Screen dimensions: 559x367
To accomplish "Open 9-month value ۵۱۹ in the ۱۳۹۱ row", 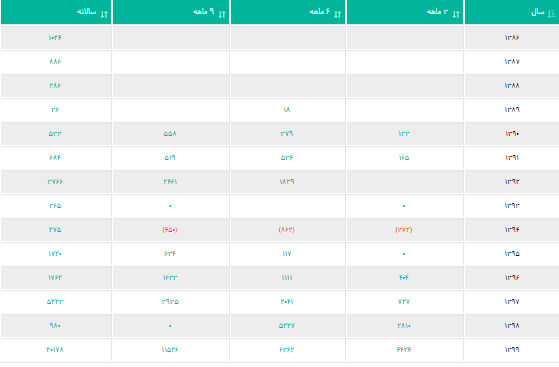I will pyautogui.click(x=170, y=157).
